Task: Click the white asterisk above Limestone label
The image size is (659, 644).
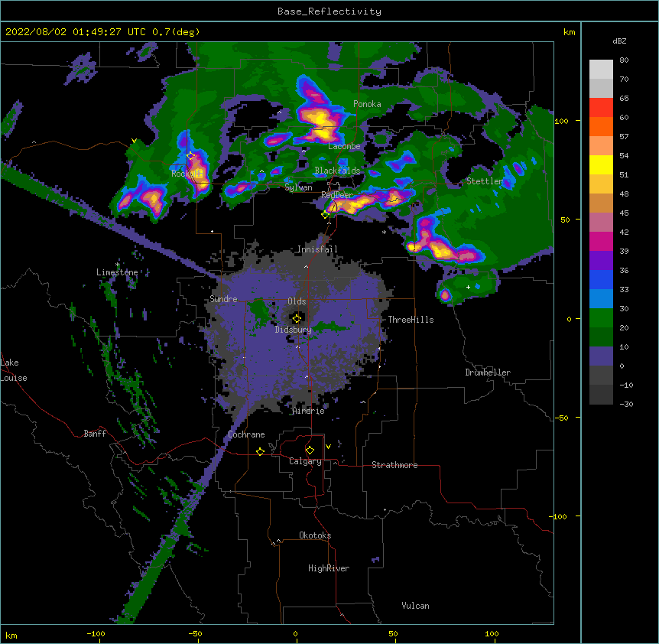Action: coord(117,265)
